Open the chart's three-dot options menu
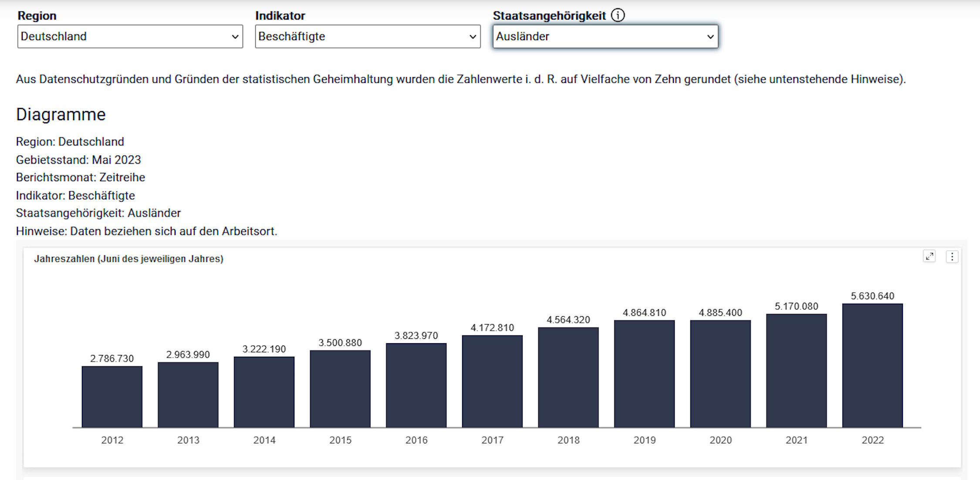Viewport: 980px width, 480px height. point(952,257)
